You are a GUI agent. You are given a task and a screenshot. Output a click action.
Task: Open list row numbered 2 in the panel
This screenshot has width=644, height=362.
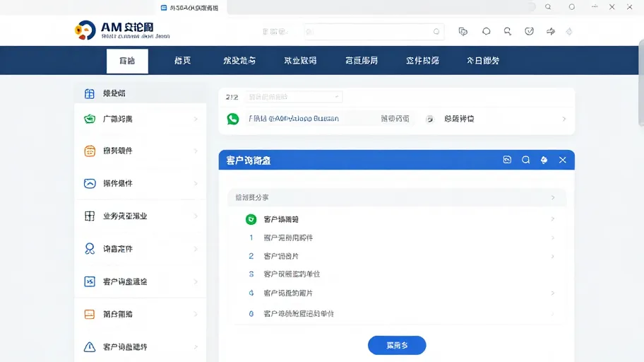pyautogui.click(x=397, y=256)
